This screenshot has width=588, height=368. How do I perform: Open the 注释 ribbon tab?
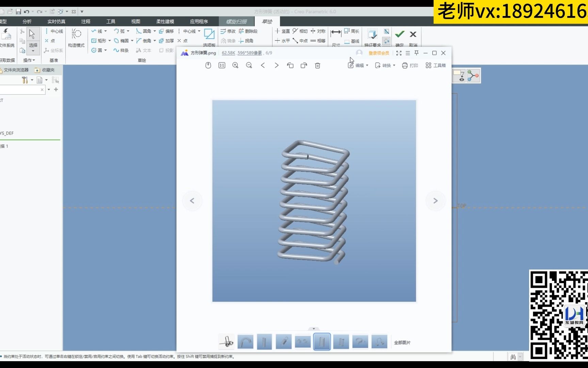coord(86,21)
